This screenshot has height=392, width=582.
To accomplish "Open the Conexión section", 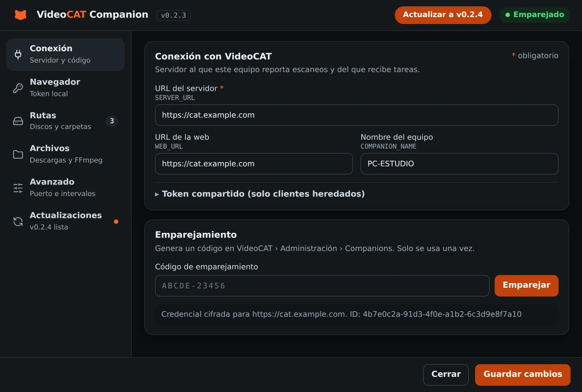I will pyautogui.click(x=65, y=54).
